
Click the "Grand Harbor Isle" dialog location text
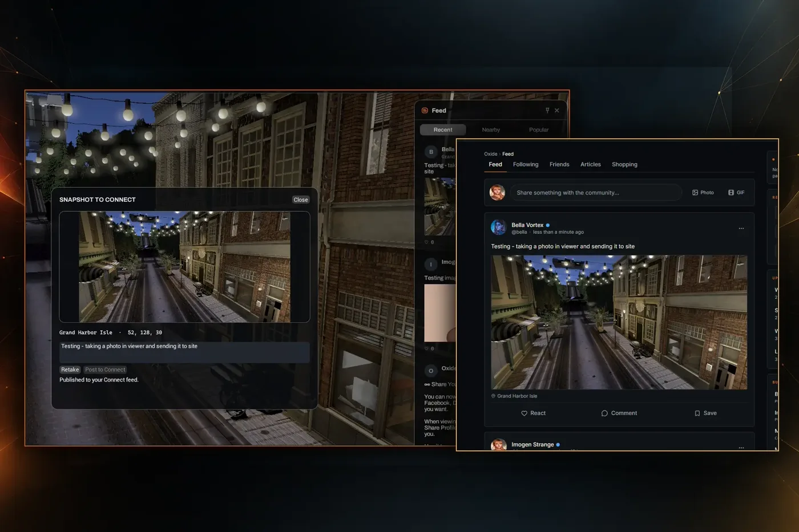pos(86,332)
